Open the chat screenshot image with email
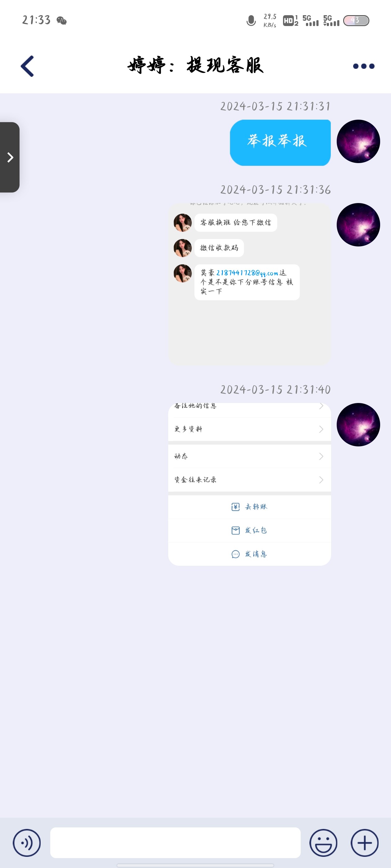 (x=249, y=284)
